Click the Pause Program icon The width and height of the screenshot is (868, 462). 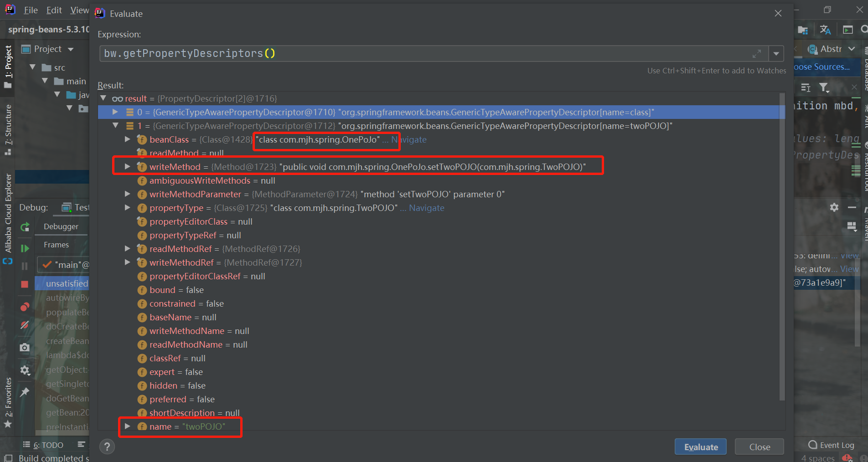tap(25, 266)
